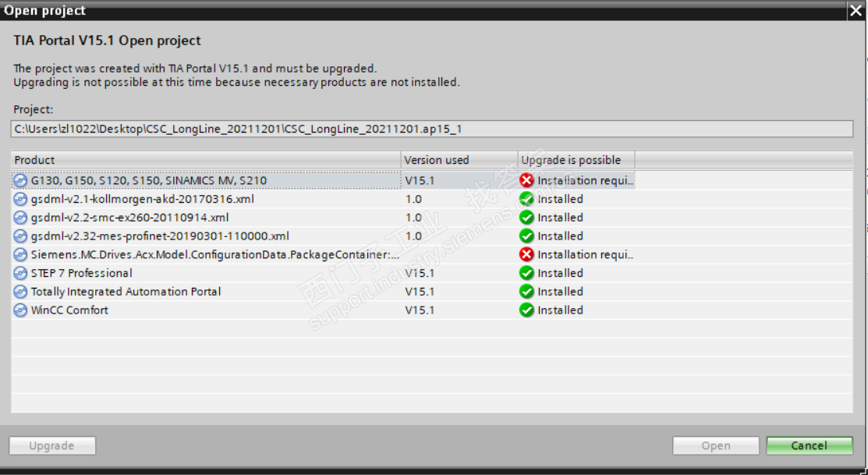
Task: Click Installed status for kollmorgen-akd row
Action: click(560, 200)
